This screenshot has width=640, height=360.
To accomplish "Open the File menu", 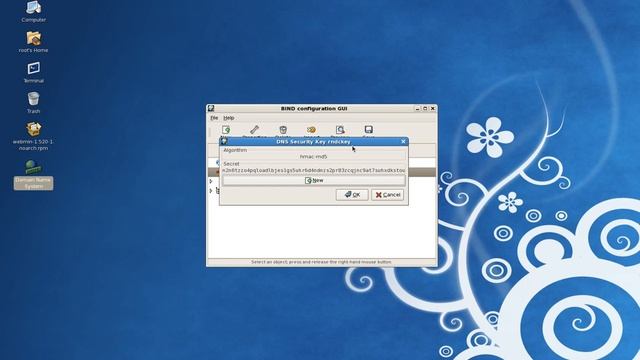I will pyautogui.click(x=214, y=118).
